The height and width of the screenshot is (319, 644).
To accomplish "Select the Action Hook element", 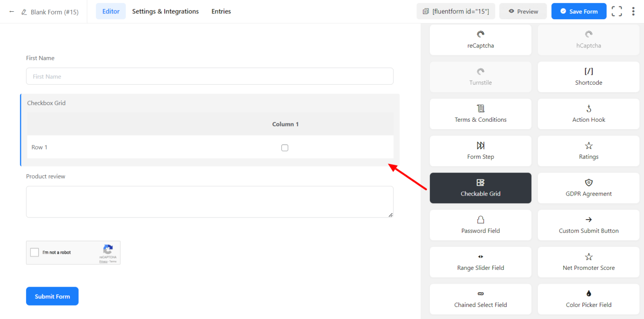I will [x=588, y=114].
